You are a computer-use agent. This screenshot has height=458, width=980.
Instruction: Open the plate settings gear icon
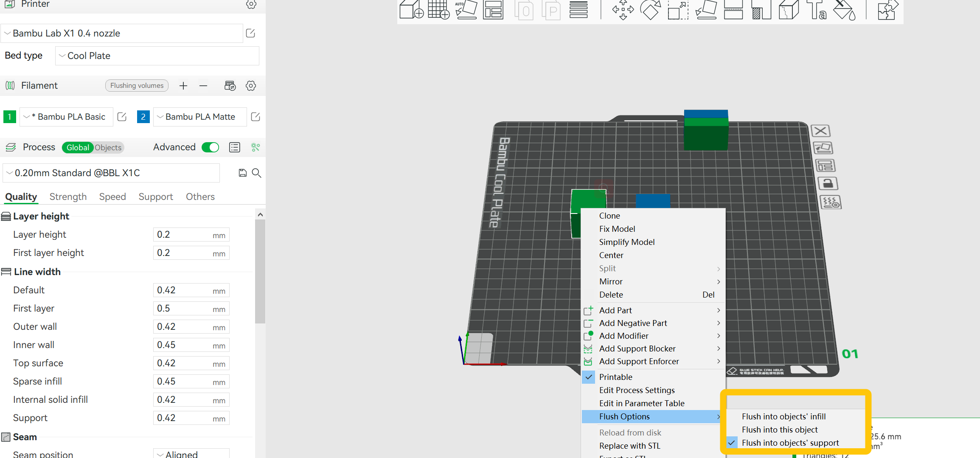(831, 202)
